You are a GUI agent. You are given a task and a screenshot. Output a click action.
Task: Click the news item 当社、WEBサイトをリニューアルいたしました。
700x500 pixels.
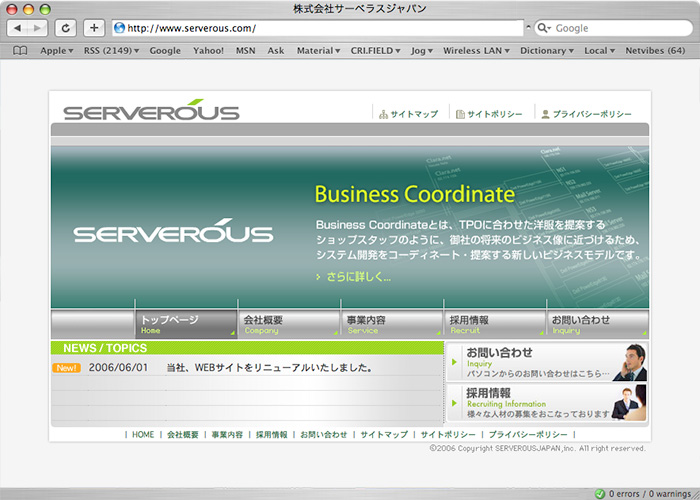pos(270,368)
